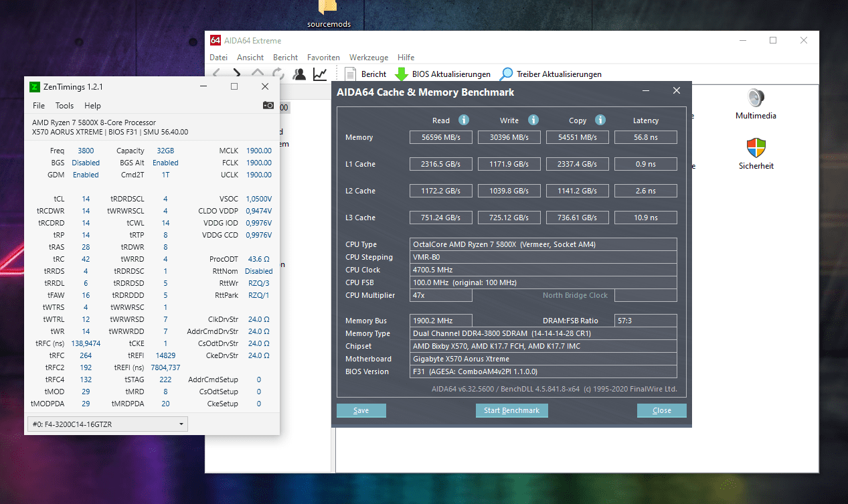Open the ZenTimings File menu
The width and height of the screenshot is (848, 504).
pos(39,106)
